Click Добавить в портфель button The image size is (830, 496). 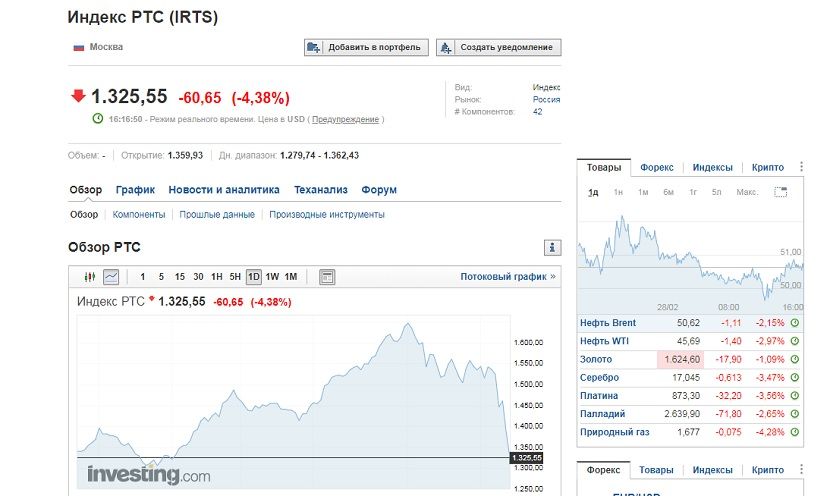[x=366, y=47]
